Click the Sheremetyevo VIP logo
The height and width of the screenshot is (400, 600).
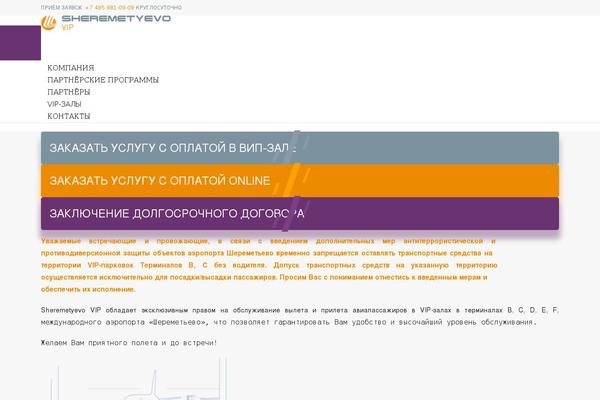106,23
